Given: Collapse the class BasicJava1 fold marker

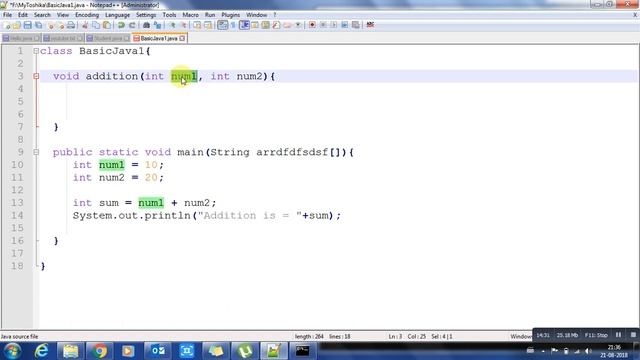Looking at the screenshot, I should click(x=36, y=51).
